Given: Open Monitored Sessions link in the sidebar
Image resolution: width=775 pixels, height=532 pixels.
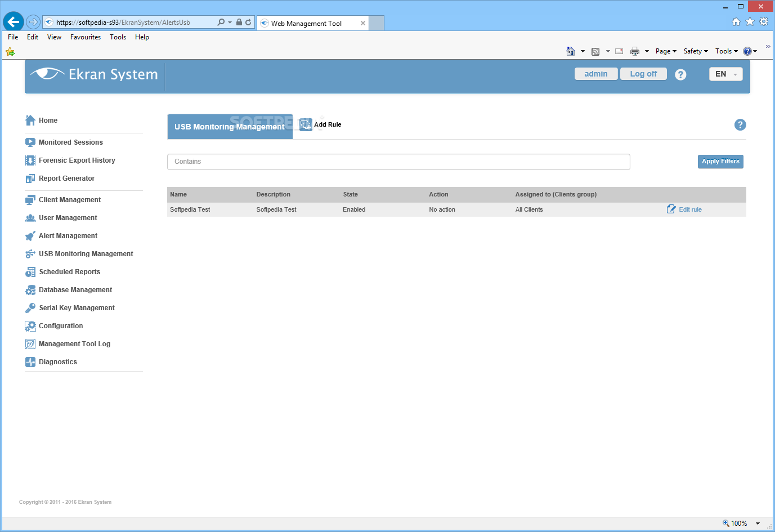Looking at the screenshot, I should pos(70,142).
